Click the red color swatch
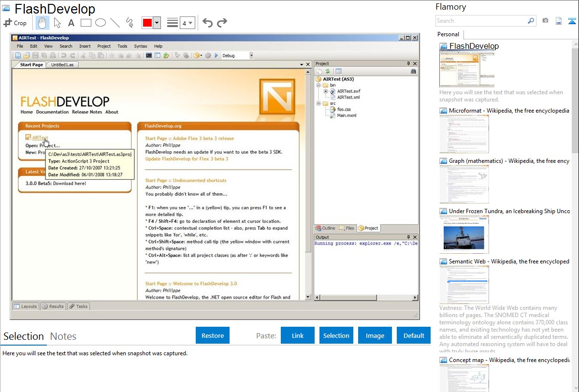The image size is (579, 392). 147,23
